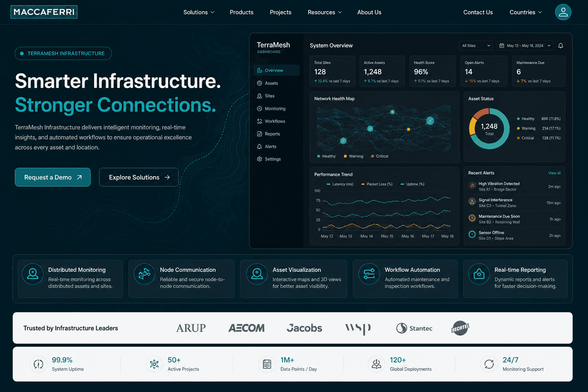Click the Distributed Monitoring feature icon
This screenshot has width=588, height=392.
coord(33,274)
